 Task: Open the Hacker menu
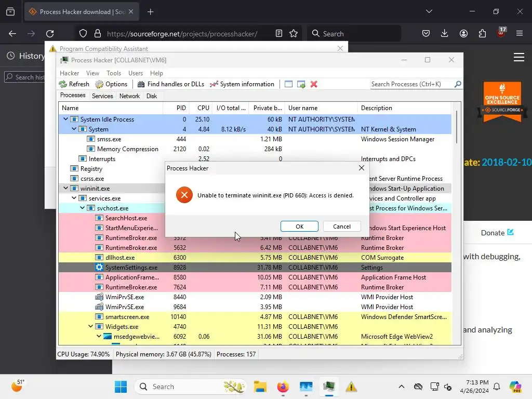[x=69, y=73]
